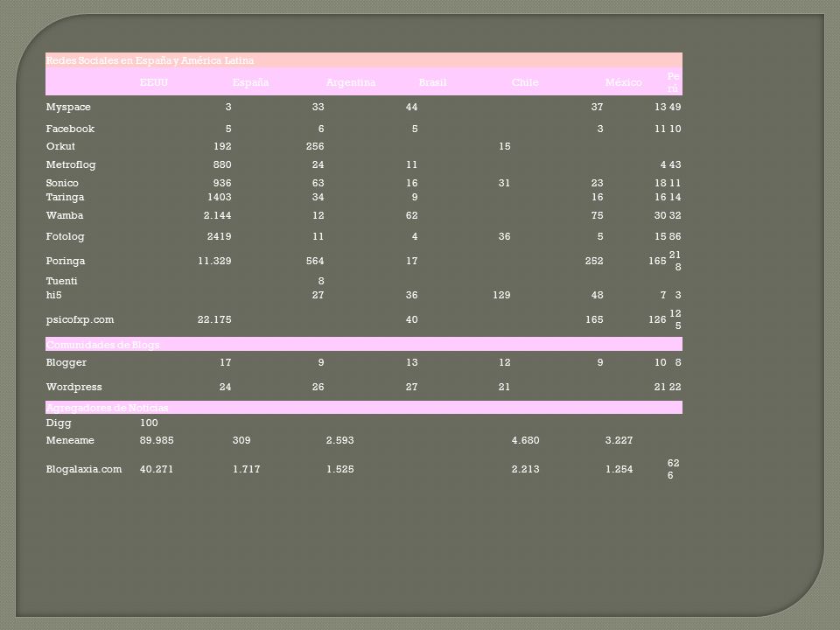This screenshot has height=630, width=840.
Task: Select the value 89.985 in Meneame row
Action: [x=157, y=440]
